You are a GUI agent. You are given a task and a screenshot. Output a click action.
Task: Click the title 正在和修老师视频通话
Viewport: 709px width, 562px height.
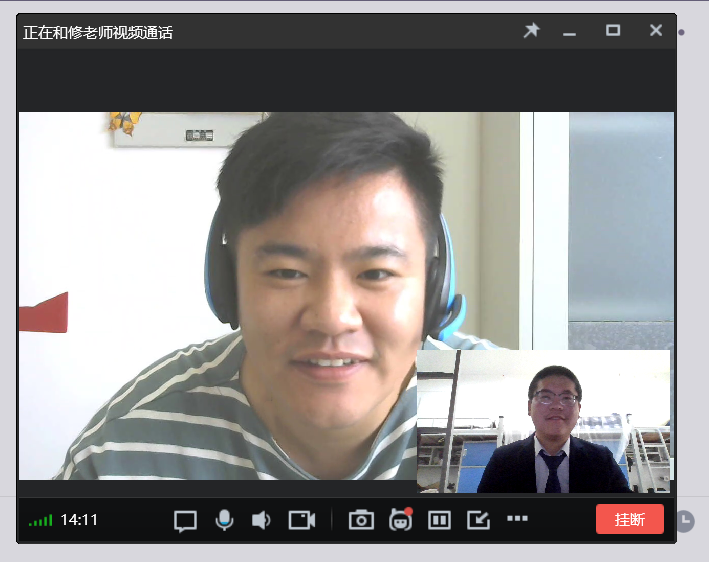pyautogui.click(x=98, y=33)
